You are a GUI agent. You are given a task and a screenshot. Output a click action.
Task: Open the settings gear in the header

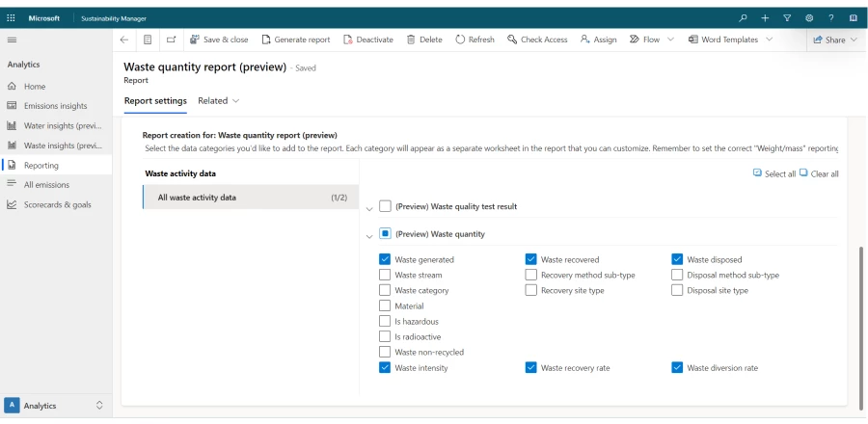pyautogui.click(x=809, y=17)
